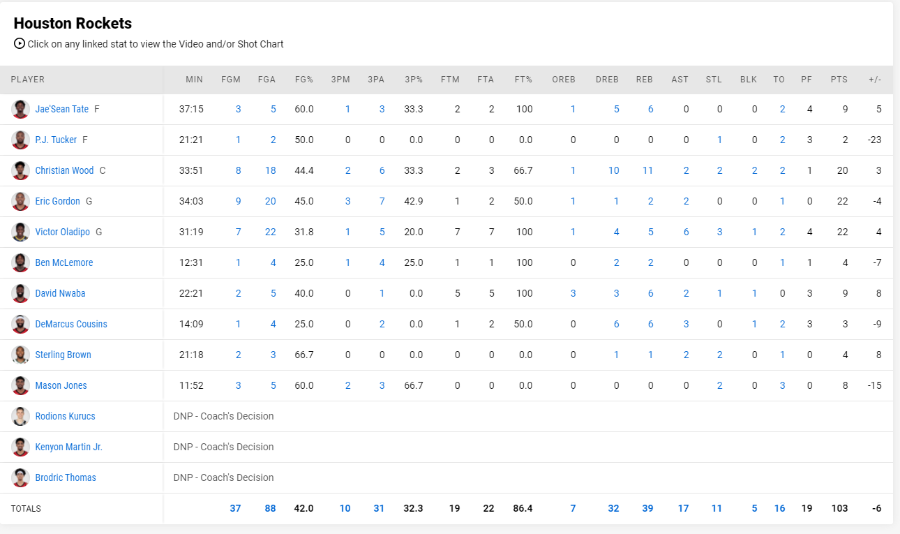Screen dimensions: 900x534
Task: Open P.J. Tucker's profile link
Action: tap(56, 140)
